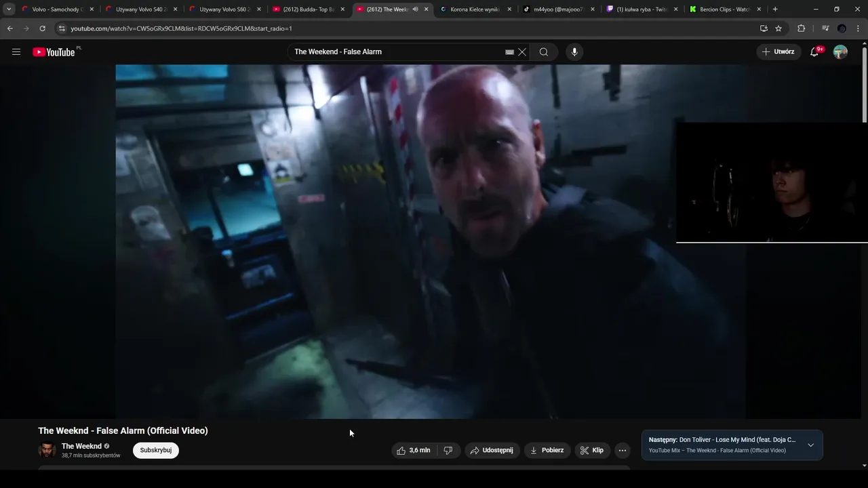Mute audio icon on The Weeknd tab

coord(415,9)
